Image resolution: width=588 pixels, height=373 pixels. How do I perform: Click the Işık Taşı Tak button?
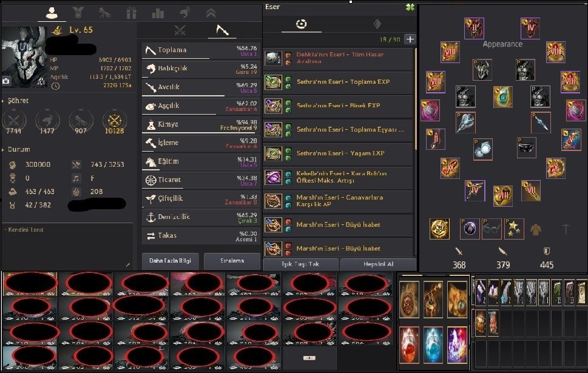point(300,264)
